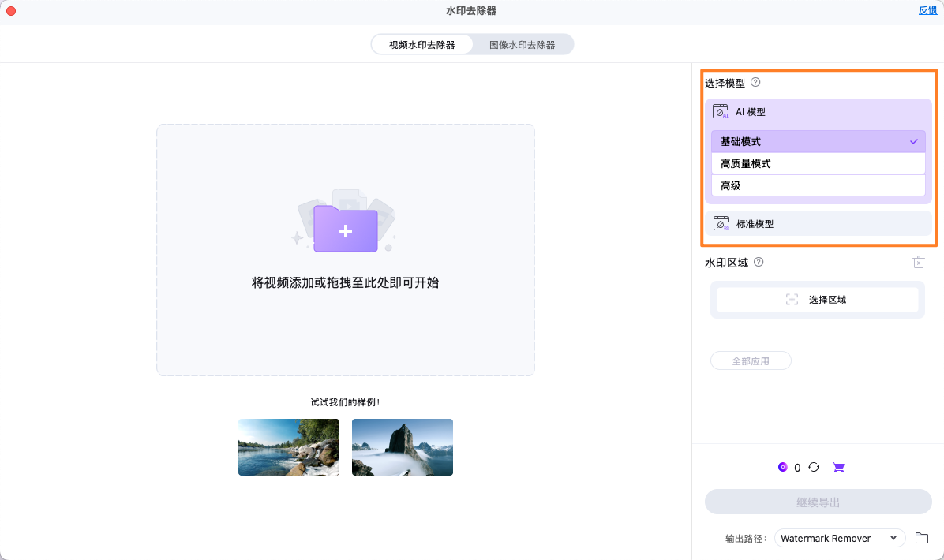
Task: Click the 标准模型 model icon
Action: (721, 223)
